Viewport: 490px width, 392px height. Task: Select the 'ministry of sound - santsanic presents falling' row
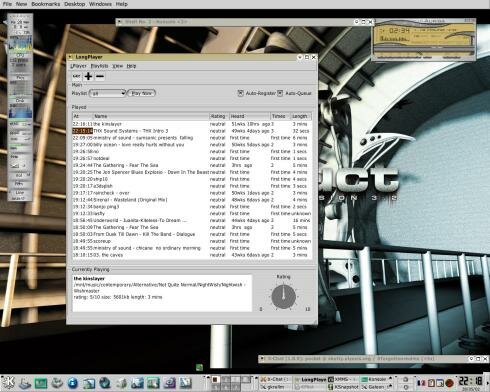192,138
